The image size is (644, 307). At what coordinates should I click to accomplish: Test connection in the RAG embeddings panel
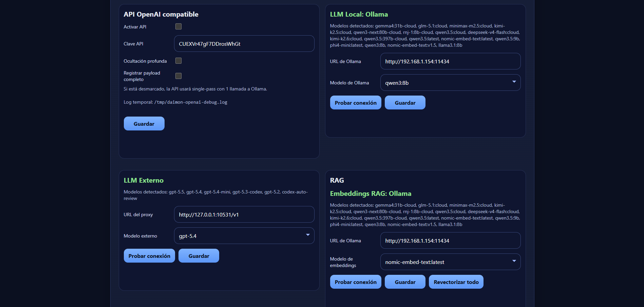click(356, 282)
